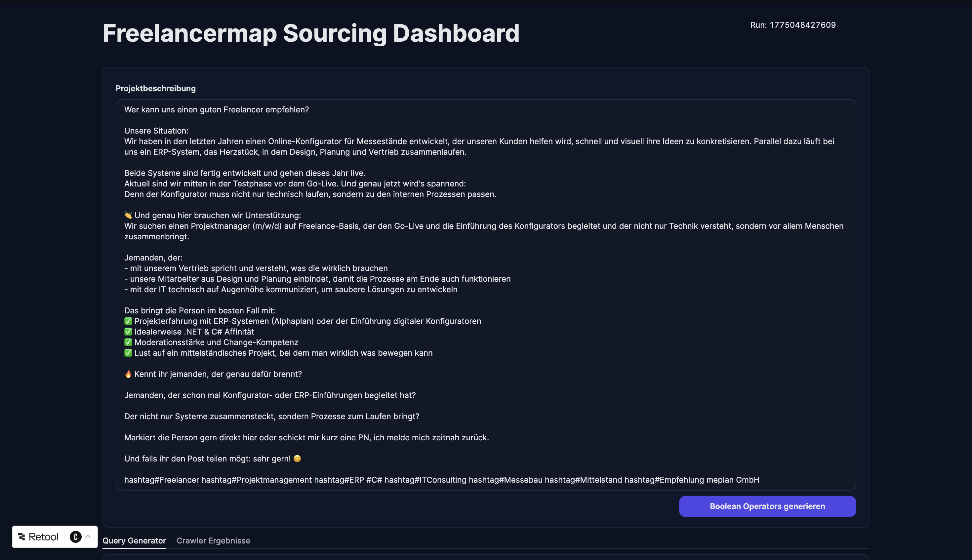This screenshot has width=972, height=560.
Task: Click the fire emoji before "Kennt ihr jemanden"
Action: coord(128,374)
